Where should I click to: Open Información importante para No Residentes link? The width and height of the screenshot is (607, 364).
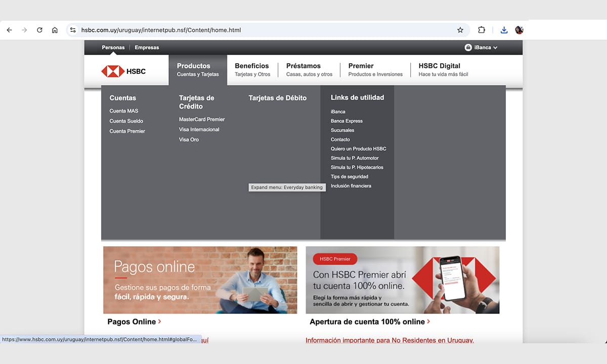[389, 340]
